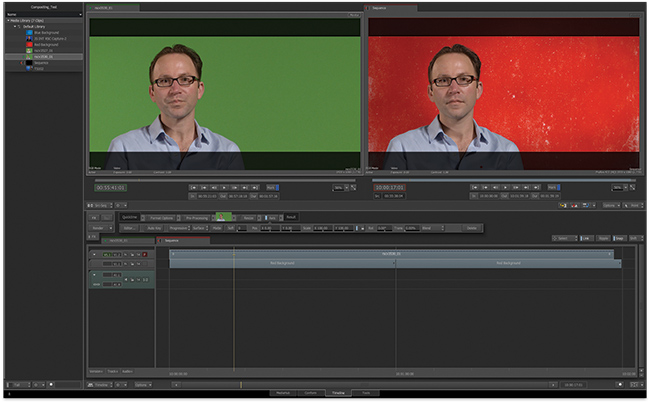Switch to the Timeline tab at the bottom
The width and height of the screenshot is (650, 403).
338,394
